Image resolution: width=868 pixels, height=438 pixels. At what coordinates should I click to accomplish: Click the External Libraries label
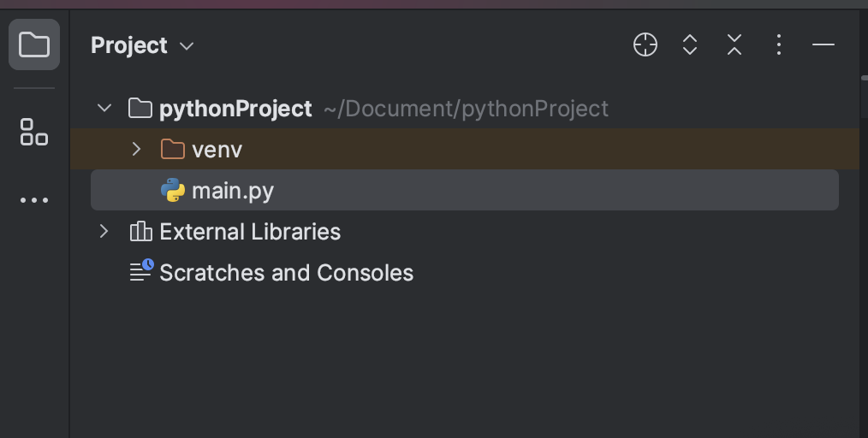(250, 232)
